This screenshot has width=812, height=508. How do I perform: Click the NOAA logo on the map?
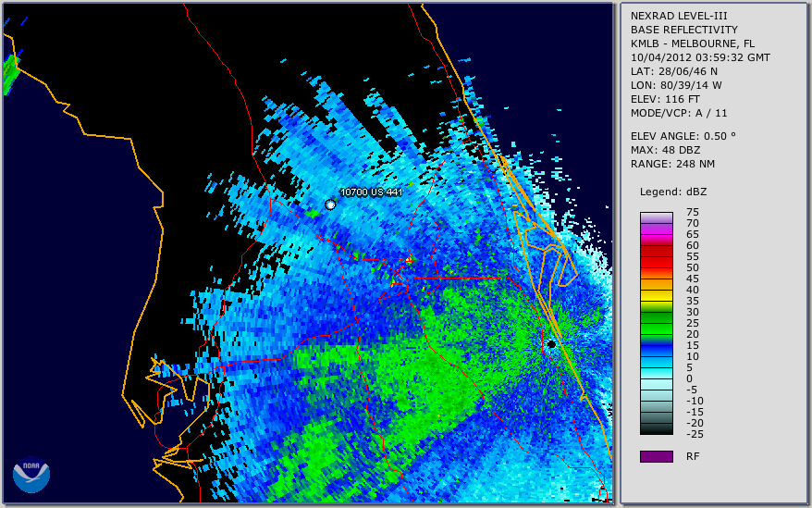pyautogui.click(x=31, y=475)
